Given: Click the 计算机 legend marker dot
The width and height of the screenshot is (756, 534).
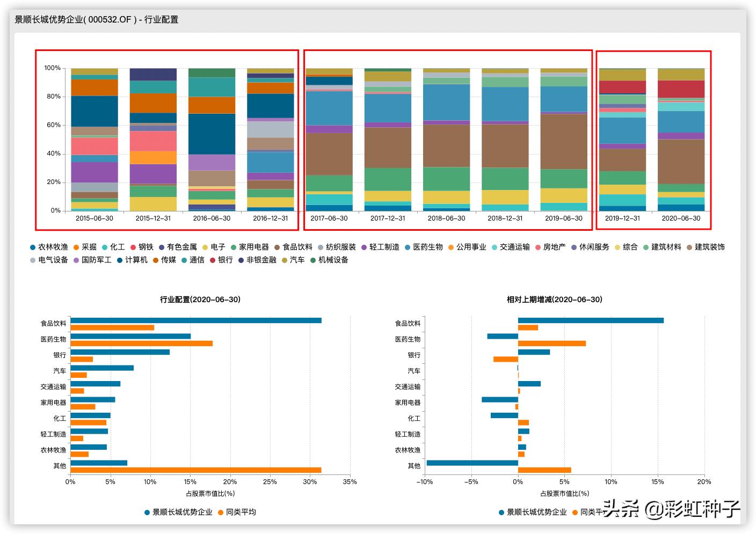Looking at the screenshot, I should [x=120, y=260].
